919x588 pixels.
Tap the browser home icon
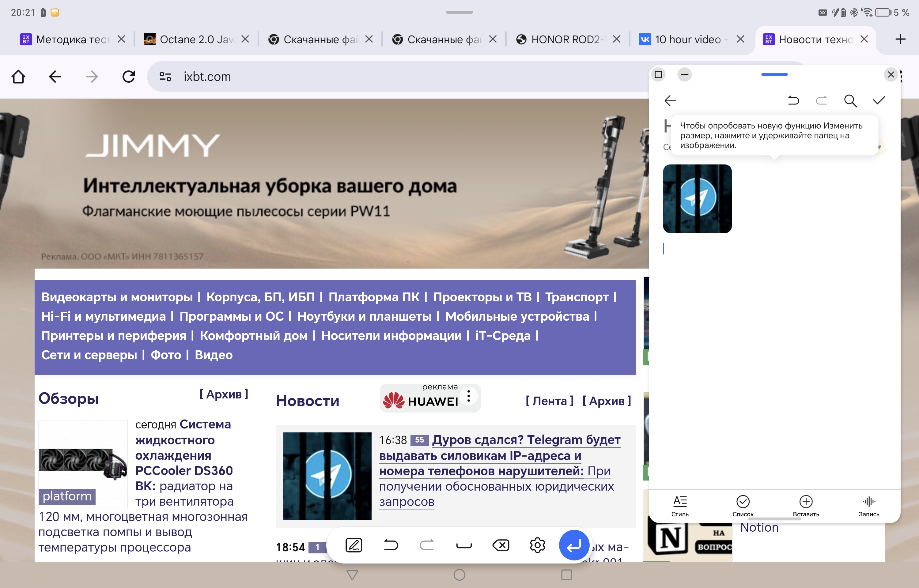tap(18, 77)
